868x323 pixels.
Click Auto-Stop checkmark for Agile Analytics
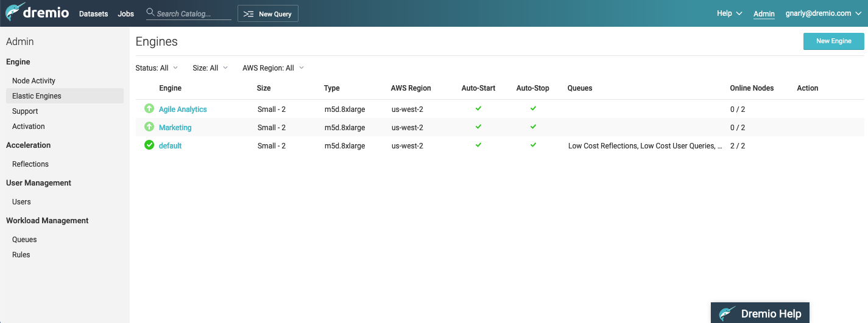point(533,109)
